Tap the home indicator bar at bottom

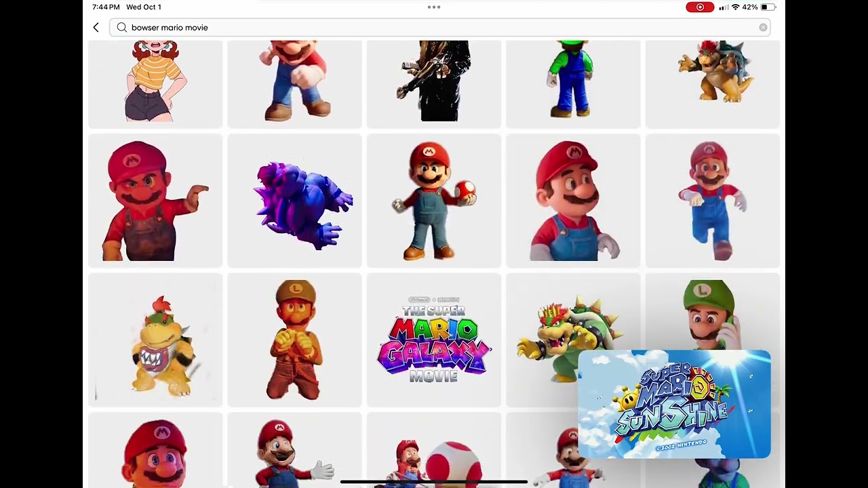tap(434, 482)
